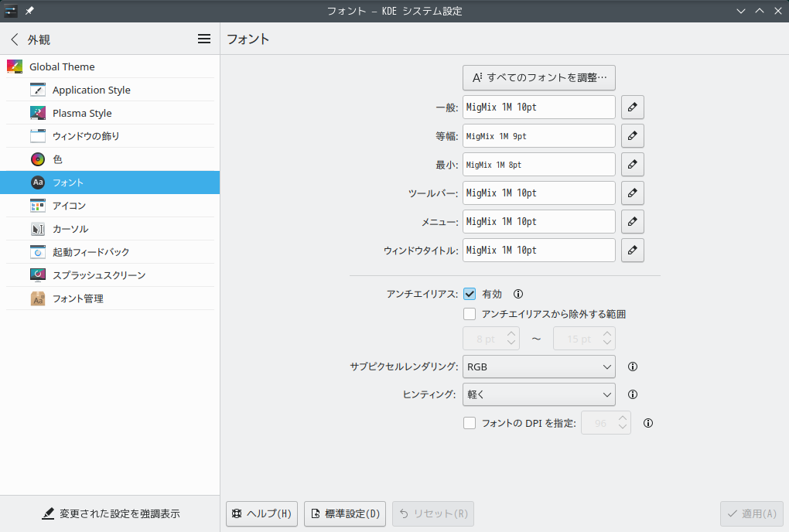The width and height of the screenshot is (789, 532).
Task: Click the メニュー font field
Action: (x=539, y=222)
